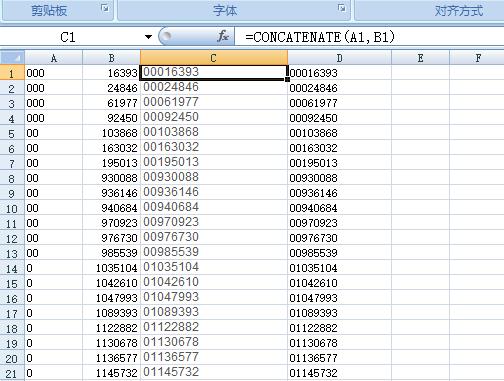
Task: Click the Insert Function fx button
Action: [x=222, y=36]
